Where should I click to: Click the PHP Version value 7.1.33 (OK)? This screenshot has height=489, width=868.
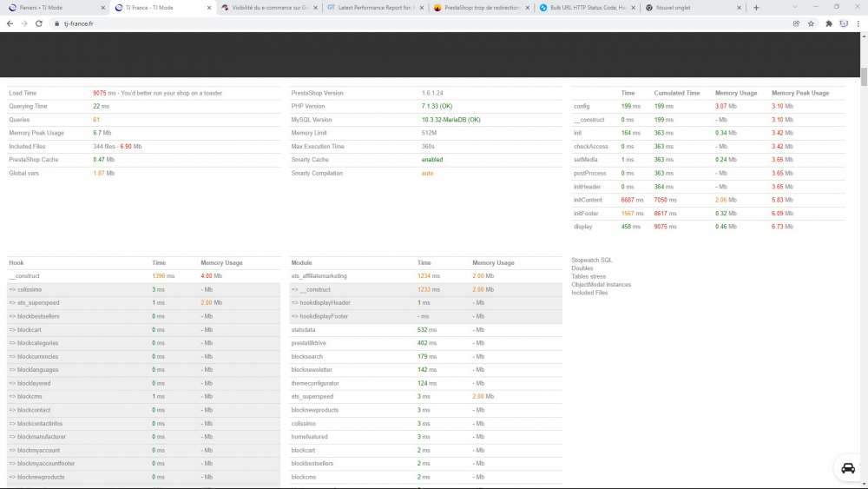click(437, 106)
